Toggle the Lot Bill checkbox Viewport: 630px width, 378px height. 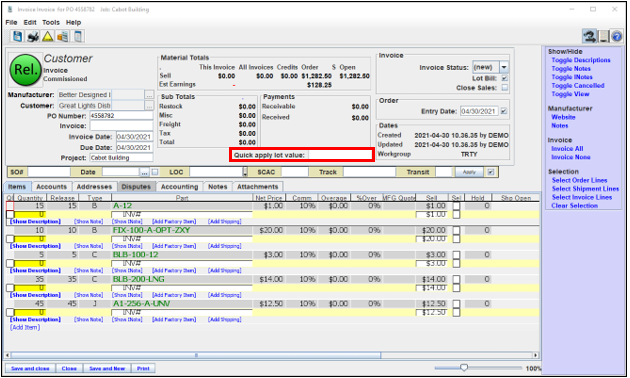505,78
